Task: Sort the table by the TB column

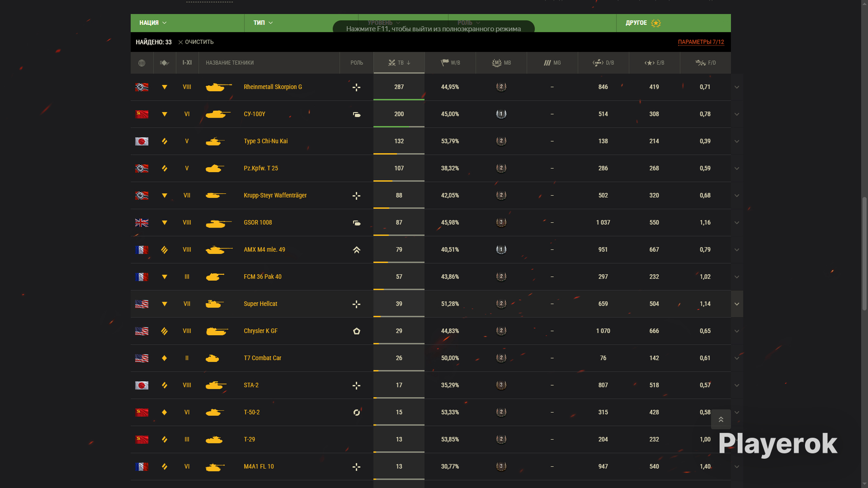Action: click(x=399, y=63)
